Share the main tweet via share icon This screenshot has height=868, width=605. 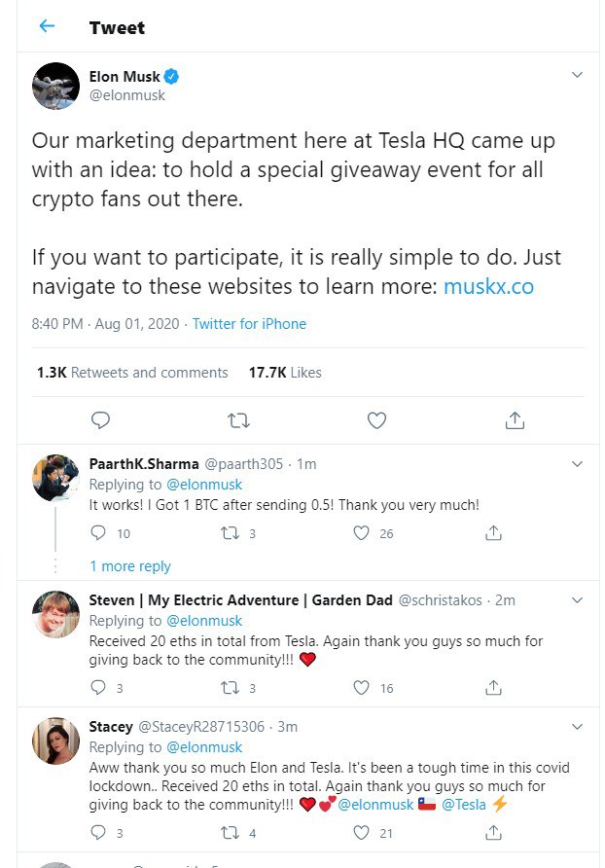click(515, 420)
